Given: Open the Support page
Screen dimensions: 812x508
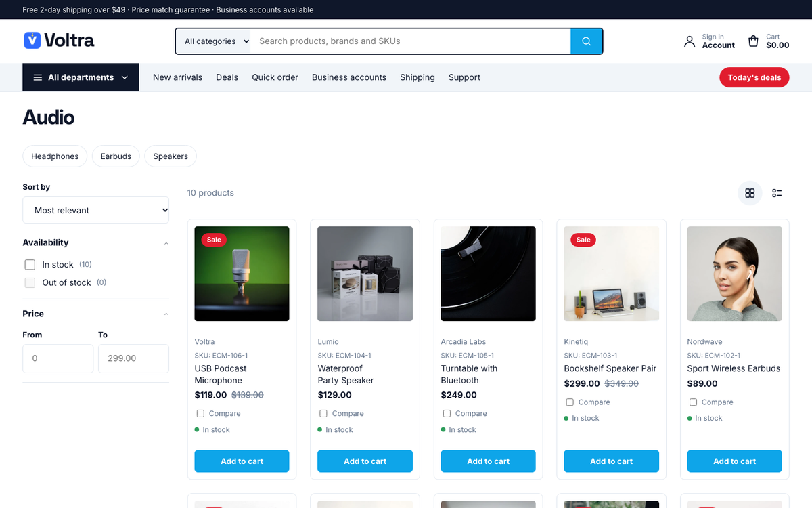Looking at the screenshot, I should tap(464, 77).
